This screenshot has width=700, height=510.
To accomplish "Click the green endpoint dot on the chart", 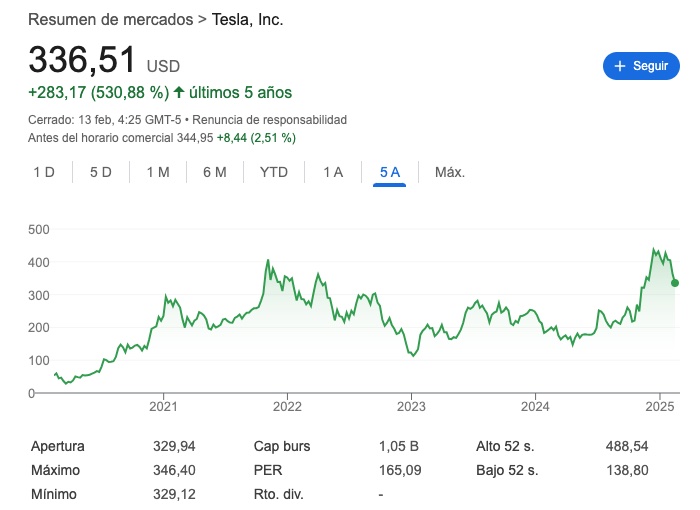I will (x=675, y=283).
